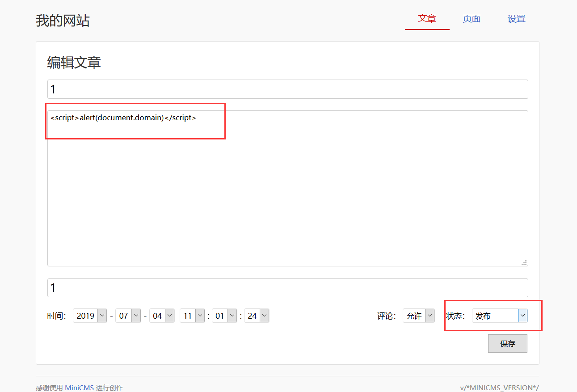Click the script alert text in the content
The width and height of the screenshot is (577, 392).
pos(123,118)
